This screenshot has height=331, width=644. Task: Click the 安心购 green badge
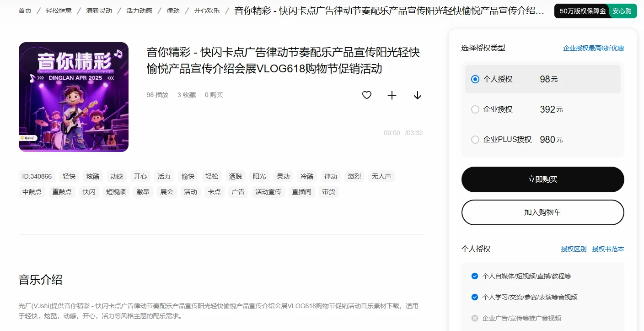[x=623, y=11]
